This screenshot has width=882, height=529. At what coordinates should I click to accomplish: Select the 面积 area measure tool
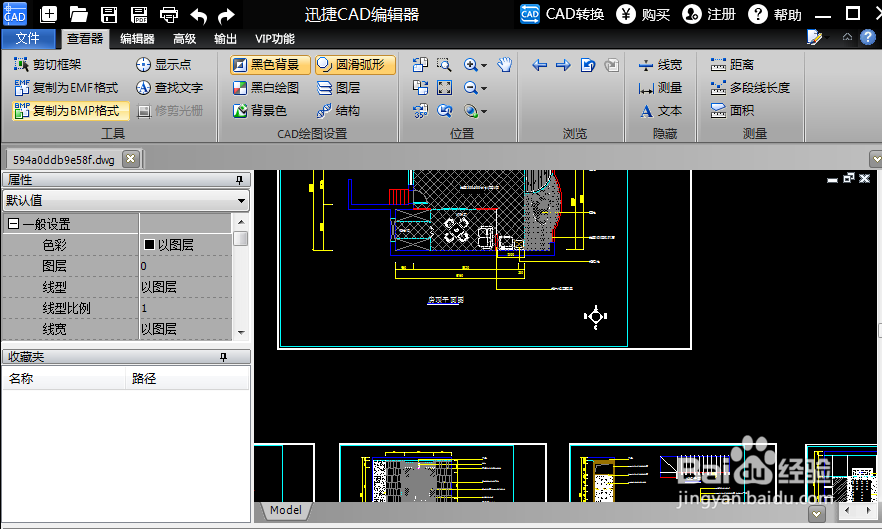pos(732,111)
